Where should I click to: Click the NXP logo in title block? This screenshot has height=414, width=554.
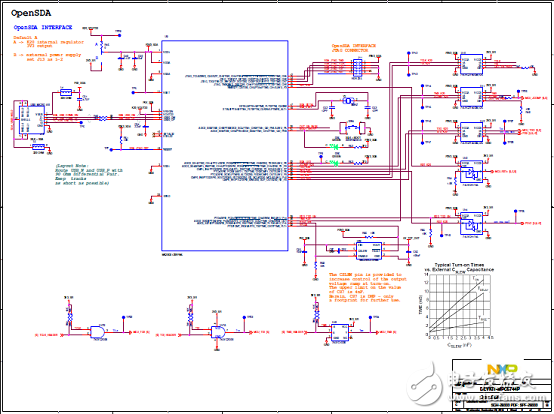click(x=502, y=370)
